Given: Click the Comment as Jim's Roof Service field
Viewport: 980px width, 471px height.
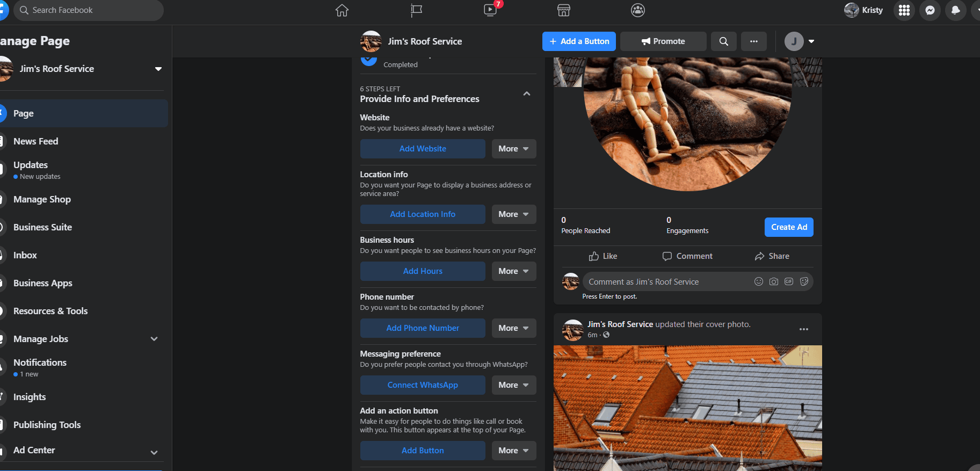Looking at the screenshot, I should click(x=666, y=282).
